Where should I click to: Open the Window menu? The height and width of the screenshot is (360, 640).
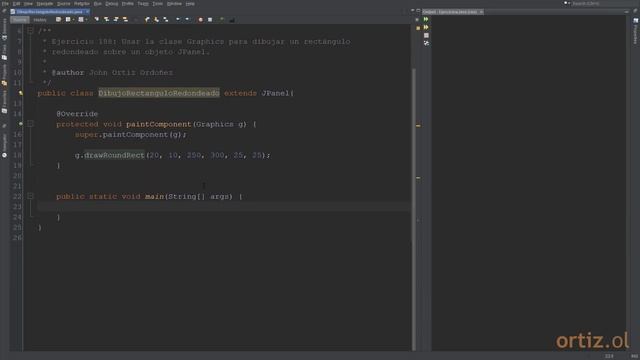pyautogui.click(x=174, y=4)
